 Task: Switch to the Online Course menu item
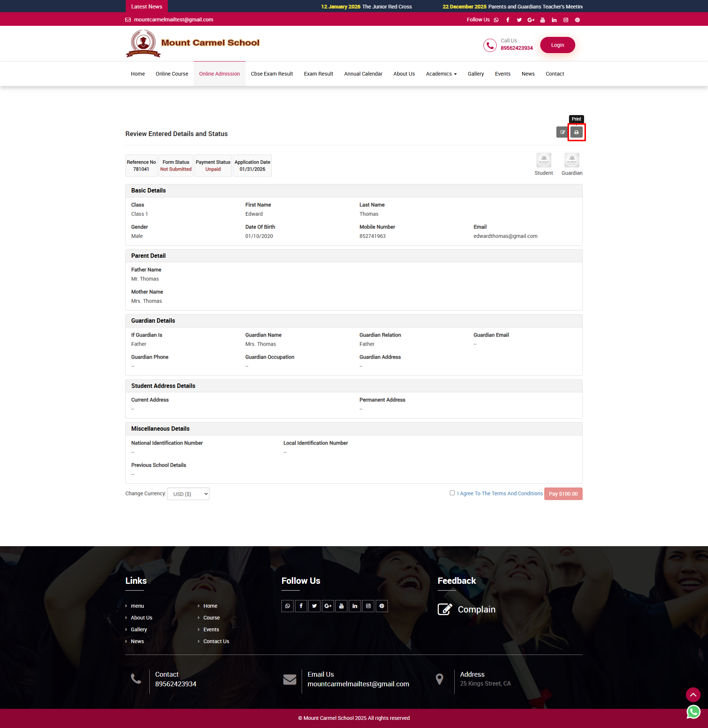[171, 74]
